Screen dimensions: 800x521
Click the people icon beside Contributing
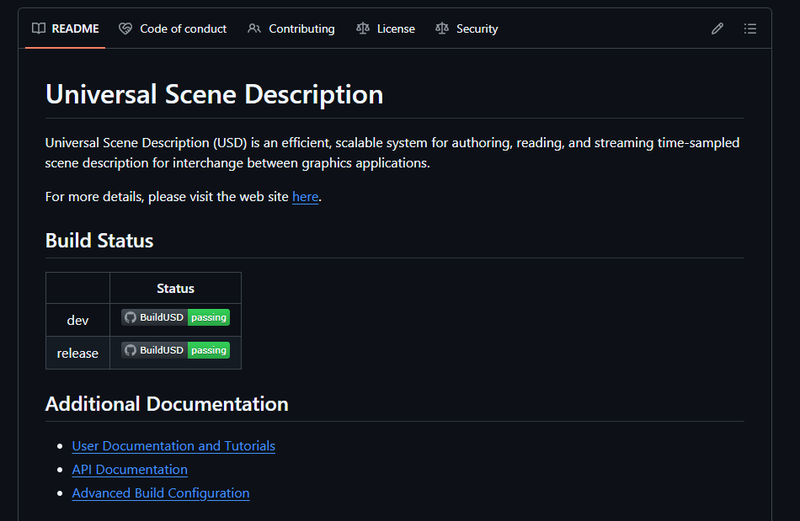click(254, 29)
